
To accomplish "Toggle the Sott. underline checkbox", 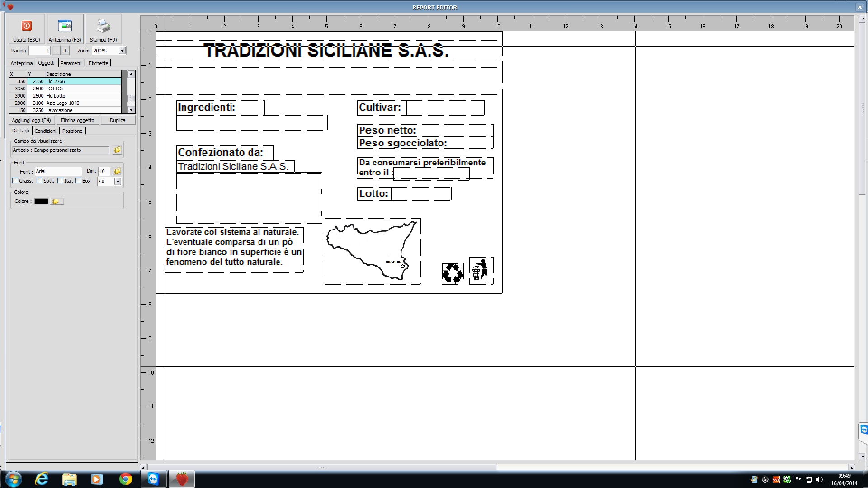I will click(x=40, y=181).
